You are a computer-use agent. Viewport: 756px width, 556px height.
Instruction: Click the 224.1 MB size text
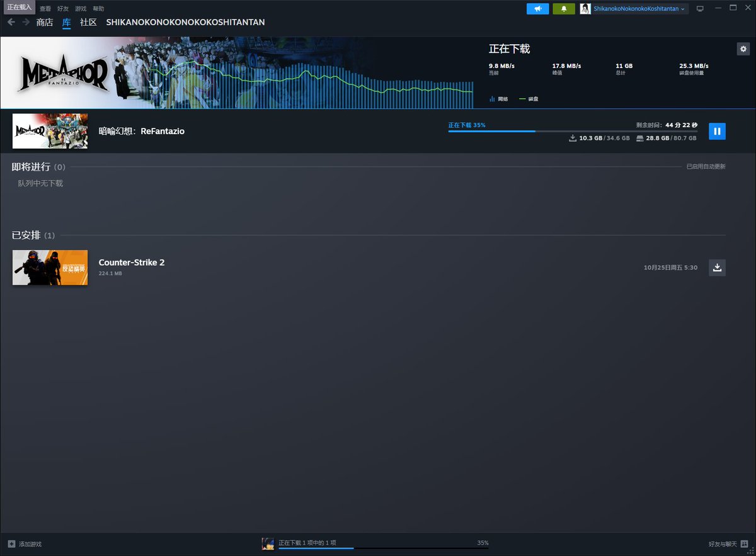point(110,274)
